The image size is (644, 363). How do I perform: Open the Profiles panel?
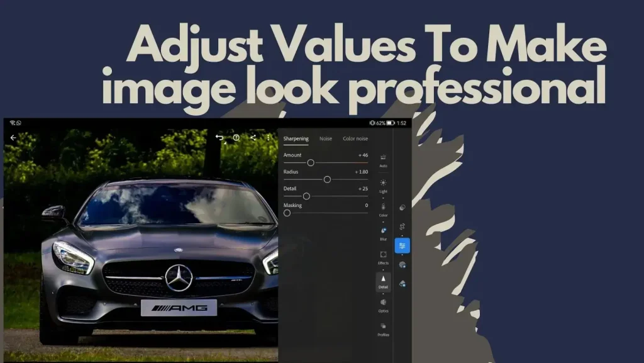[x=383, y=330]
